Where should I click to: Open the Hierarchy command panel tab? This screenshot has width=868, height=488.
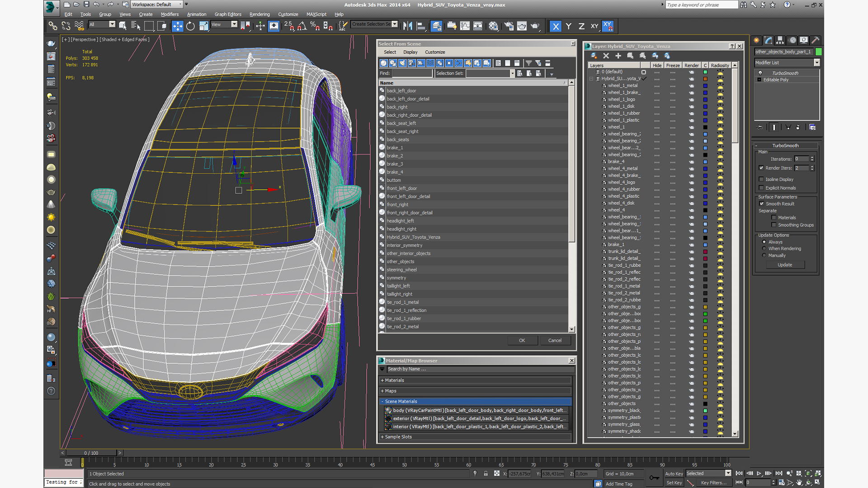780,40
